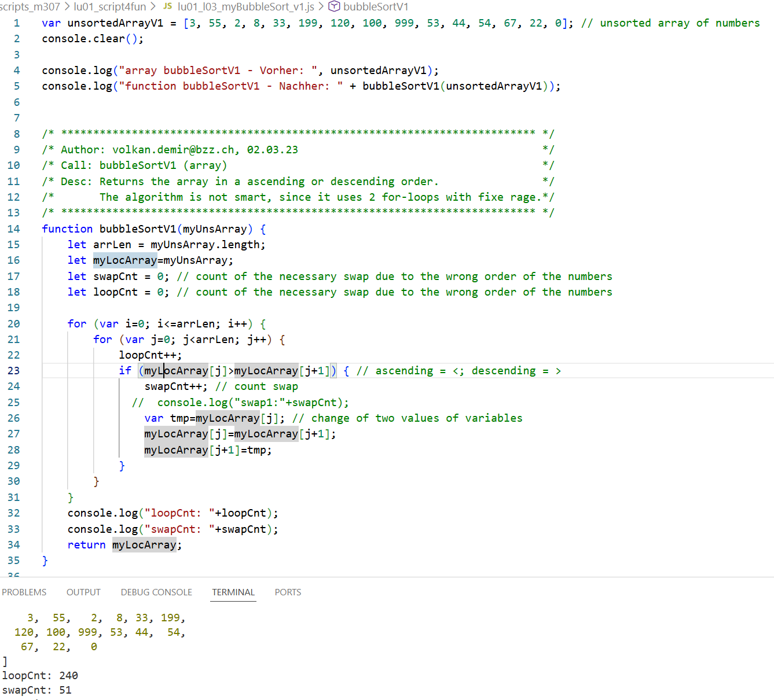Viewport: 774px width, 700px height.
Task: Click line number 23 in the gutter
Action: [14, 371]
